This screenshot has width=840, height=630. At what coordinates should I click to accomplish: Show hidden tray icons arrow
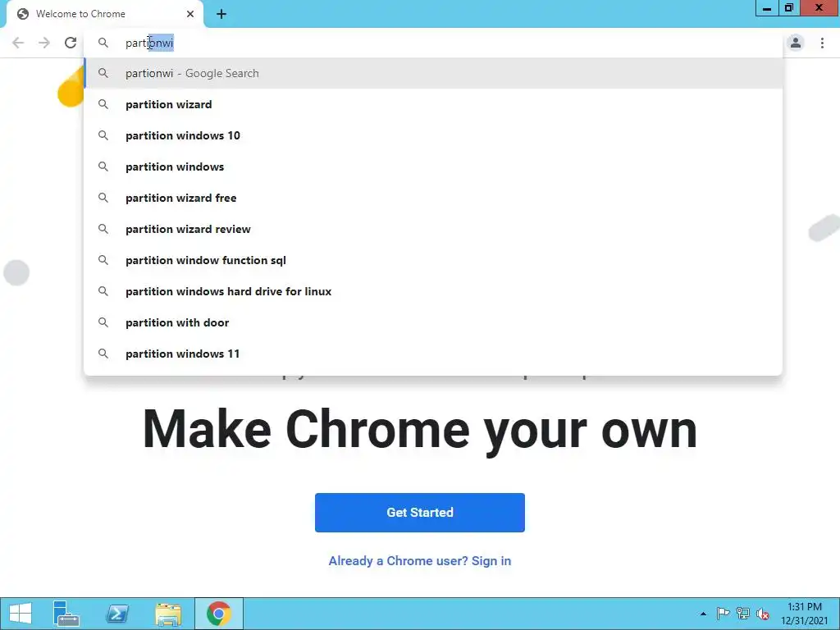[x=703, y=614]
